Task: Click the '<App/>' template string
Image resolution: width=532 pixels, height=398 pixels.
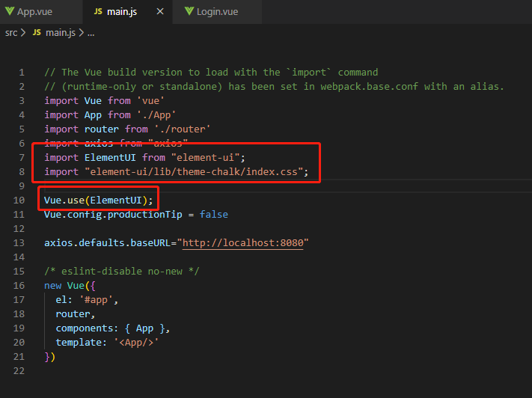Action: pyautogui.click(x=136, y=343)
